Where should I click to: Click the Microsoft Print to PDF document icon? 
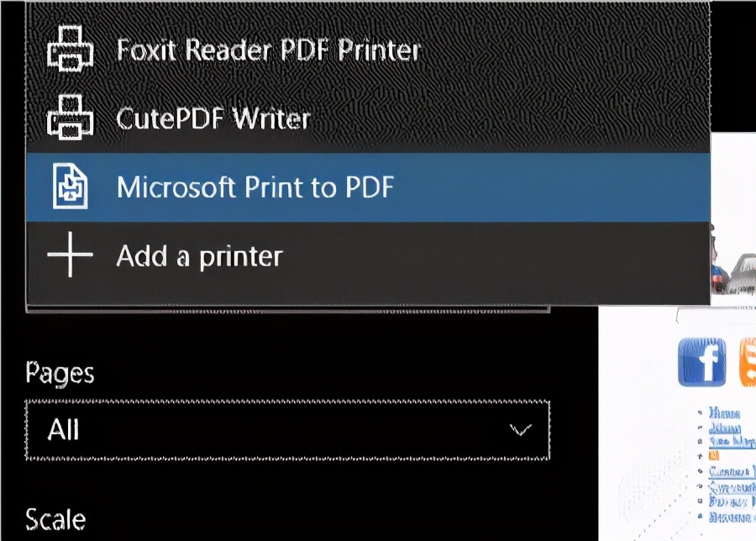coord(71,186)
